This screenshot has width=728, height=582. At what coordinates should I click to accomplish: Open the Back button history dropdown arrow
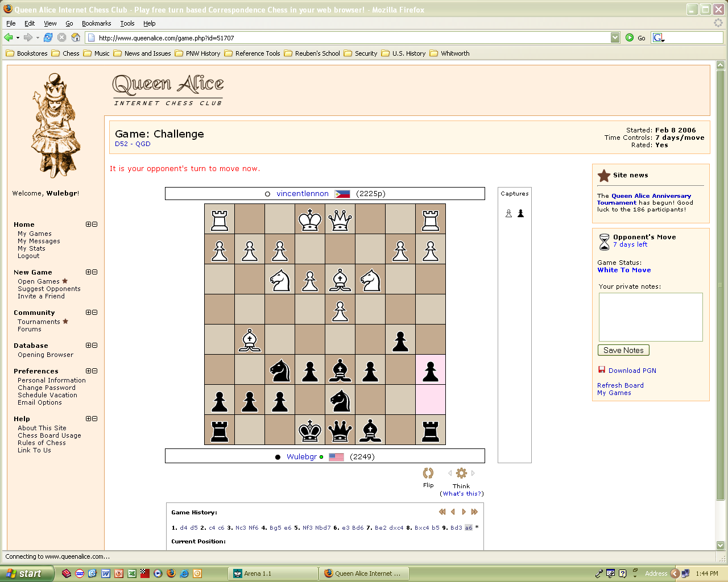point(18,38)
